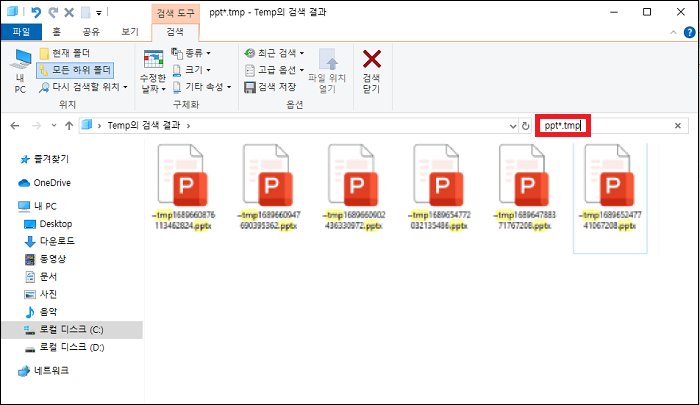Screen dimensions: 700x405
Task: Click 검색 닫기 red X button
Action: [x=371, y=71]
